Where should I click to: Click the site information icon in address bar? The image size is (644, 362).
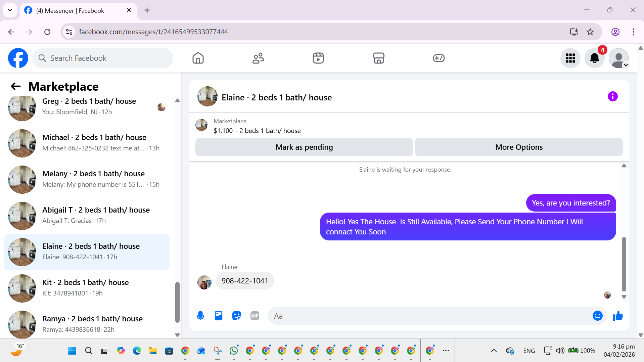69,32
